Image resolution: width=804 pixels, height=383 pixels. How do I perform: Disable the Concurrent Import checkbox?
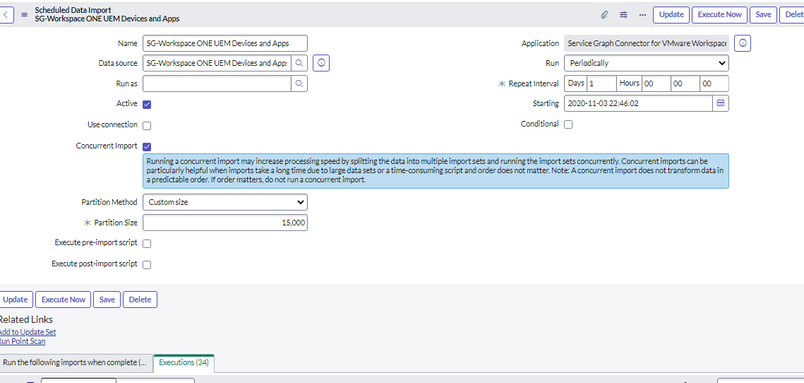(x=147, y=147)
